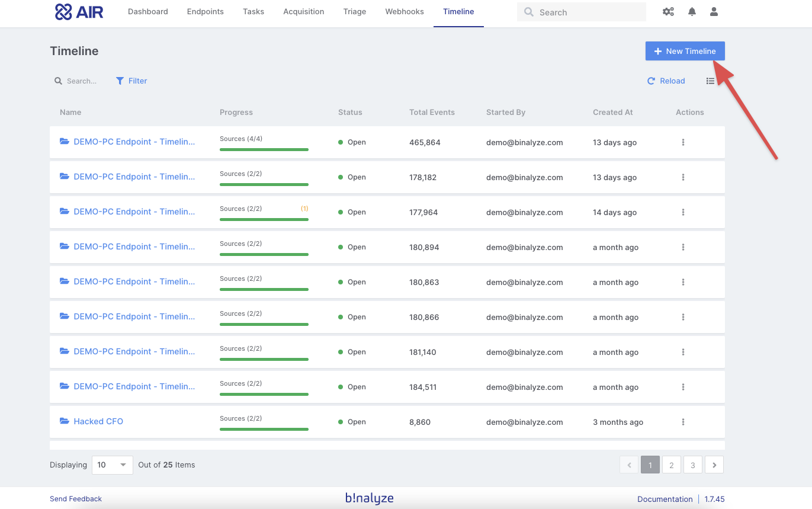This screenshot has width=812, height=509.
Task: Open the user profile icon
Action: [714, 12]
